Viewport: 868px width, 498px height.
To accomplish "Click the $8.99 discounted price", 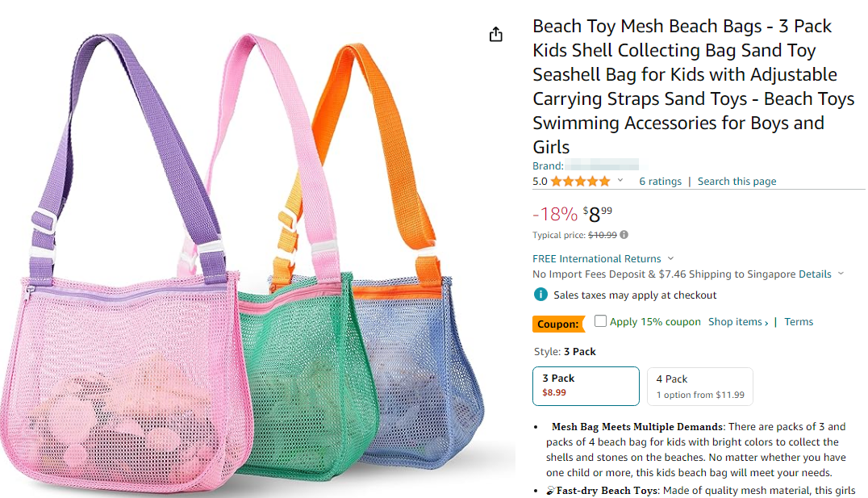I will (598, 215).
